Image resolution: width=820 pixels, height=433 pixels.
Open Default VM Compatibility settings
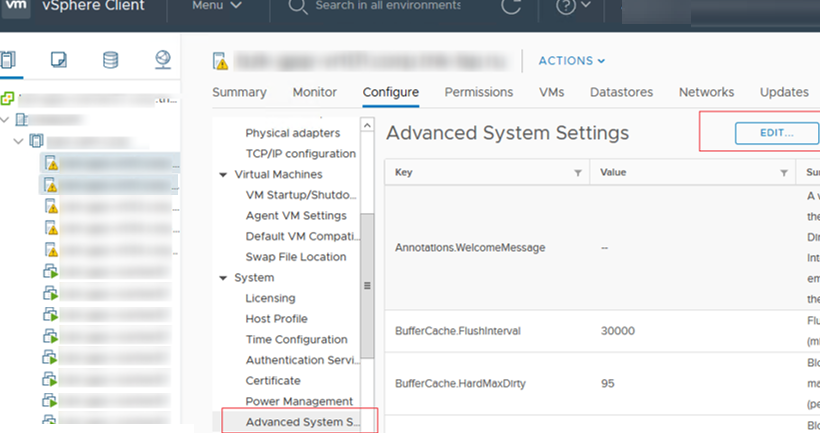click(303, 236)
